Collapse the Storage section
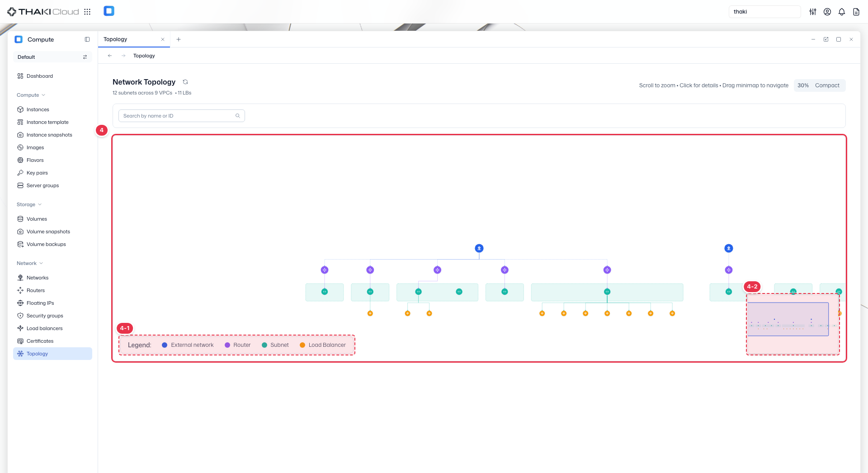This screenshot has height=473, width=868. point(29,204)
